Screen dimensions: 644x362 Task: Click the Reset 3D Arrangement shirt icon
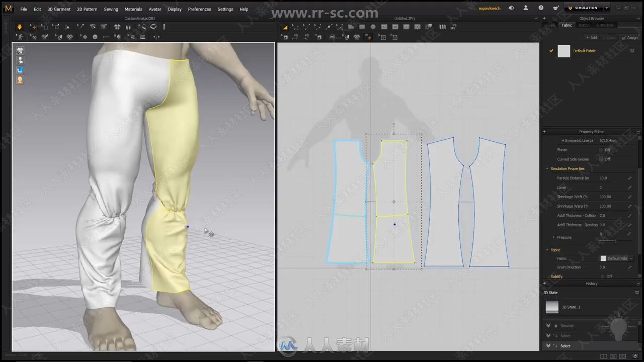117,27
